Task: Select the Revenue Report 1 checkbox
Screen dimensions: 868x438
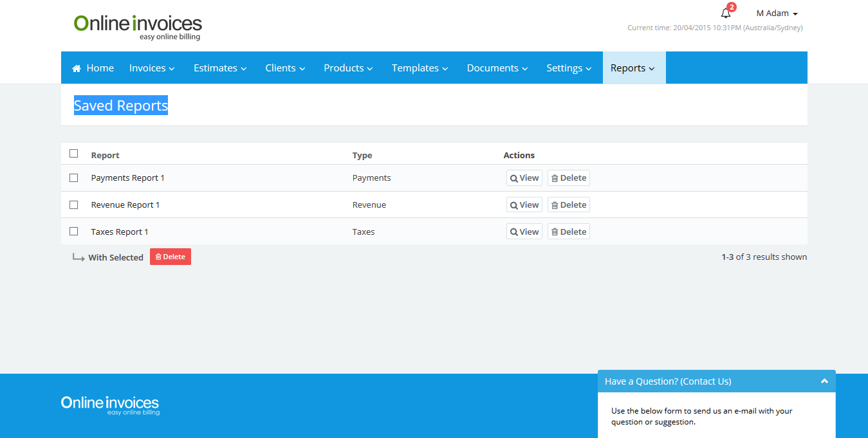Action: pyautogui.click(x=73, y=205)
